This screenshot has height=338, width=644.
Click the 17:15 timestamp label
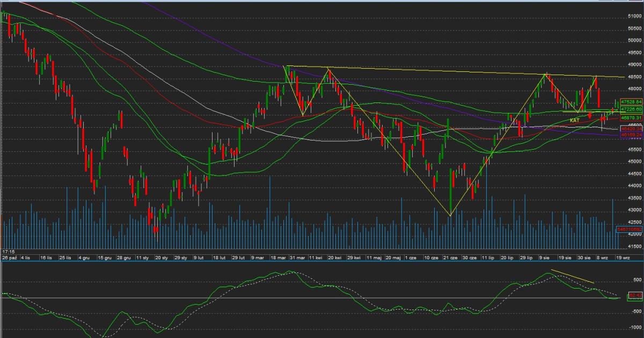(x=8, y=251)
